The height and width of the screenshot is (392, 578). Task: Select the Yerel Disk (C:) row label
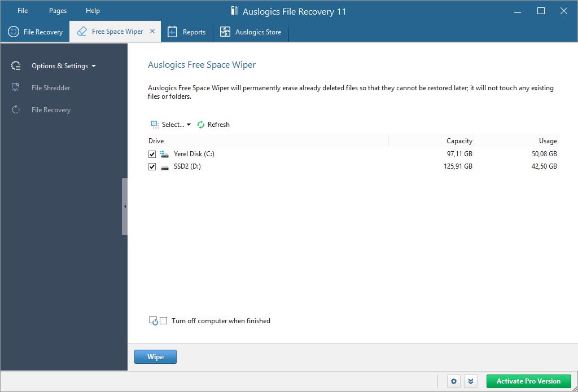pos(194,154)
